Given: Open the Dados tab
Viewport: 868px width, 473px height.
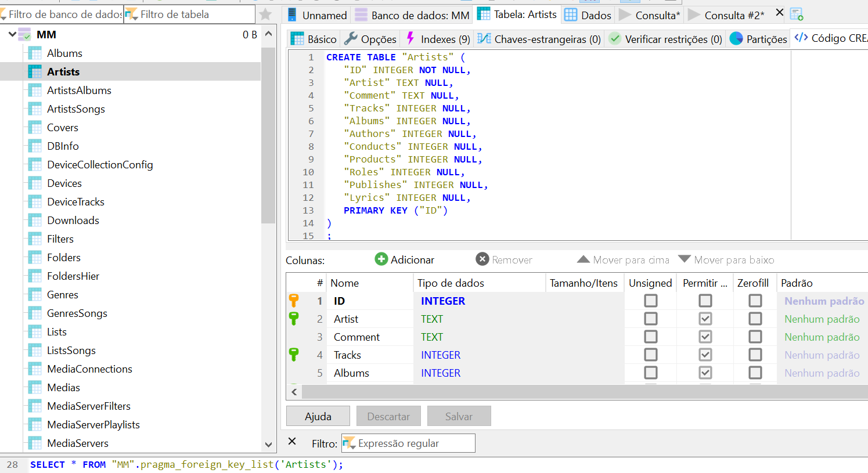Looking at the screenshot, I should 588,15.
